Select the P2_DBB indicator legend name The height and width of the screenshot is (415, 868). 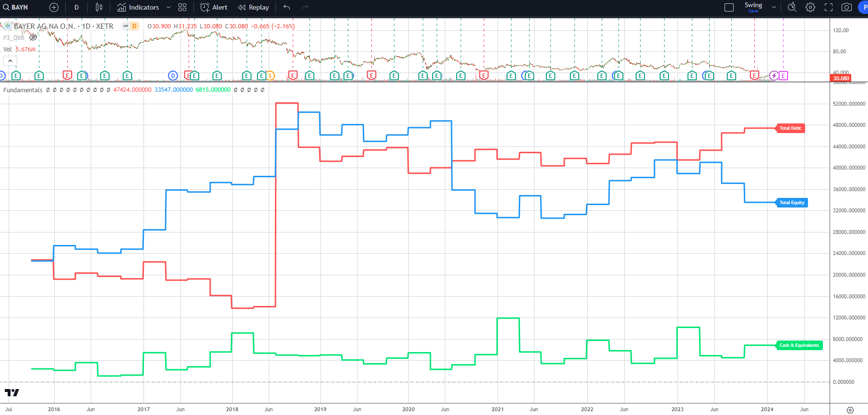14,37
